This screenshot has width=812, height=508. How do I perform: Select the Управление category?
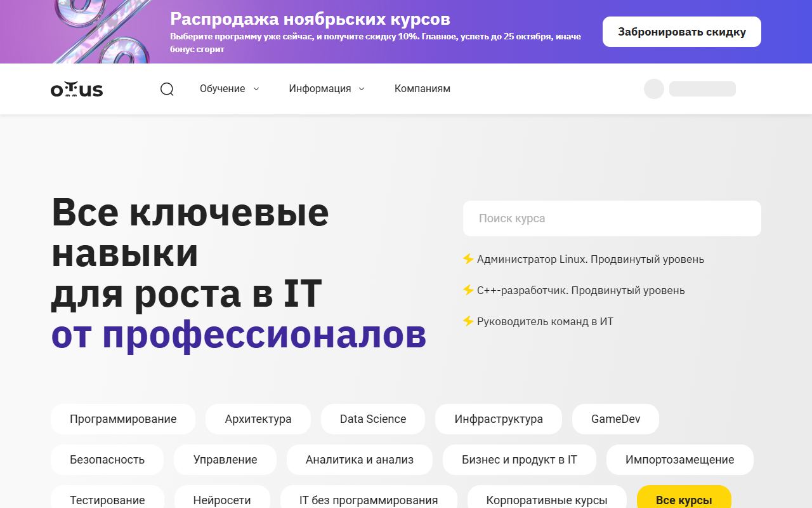[x=225, y=460]
